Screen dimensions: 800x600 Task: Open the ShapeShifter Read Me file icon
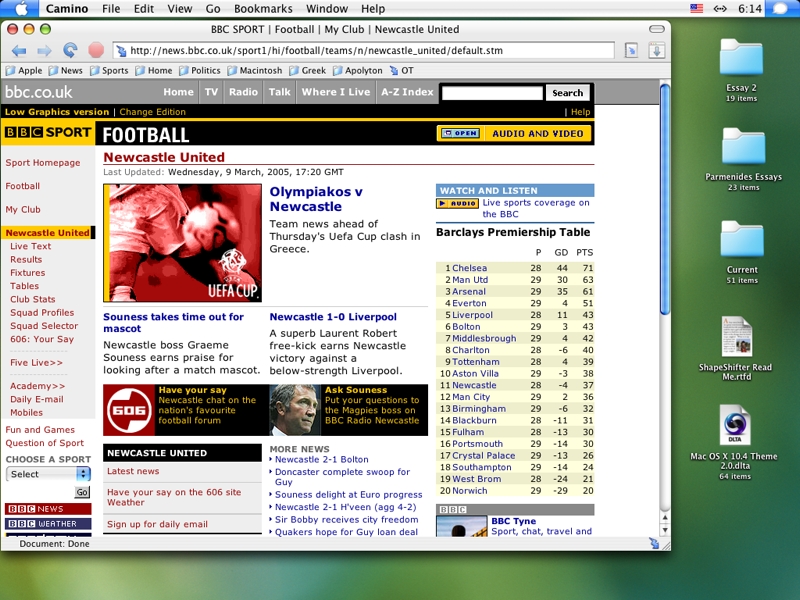tap(736, 338)
